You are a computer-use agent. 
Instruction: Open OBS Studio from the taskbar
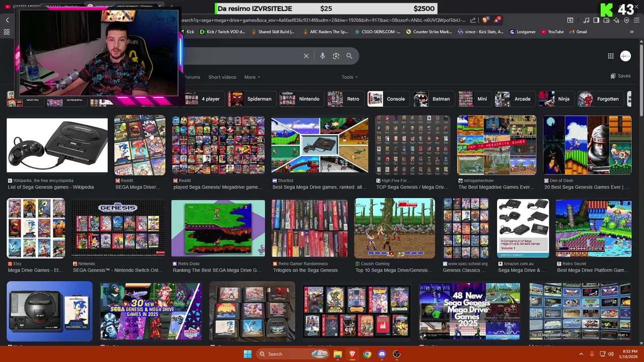click(x=397, y=354)
